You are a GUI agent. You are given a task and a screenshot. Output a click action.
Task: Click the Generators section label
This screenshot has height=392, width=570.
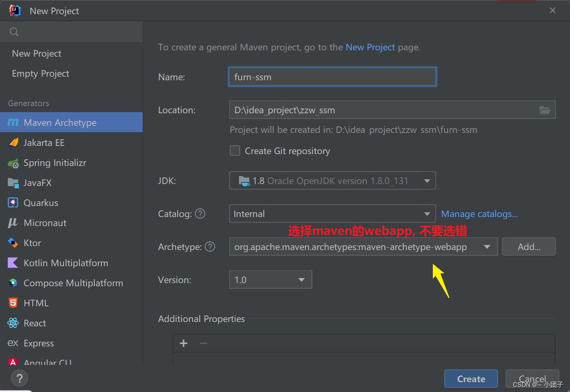point(29,103)
